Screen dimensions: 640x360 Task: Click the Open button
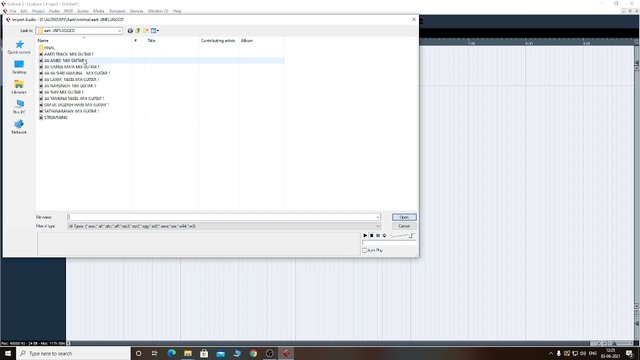(404, 217)
